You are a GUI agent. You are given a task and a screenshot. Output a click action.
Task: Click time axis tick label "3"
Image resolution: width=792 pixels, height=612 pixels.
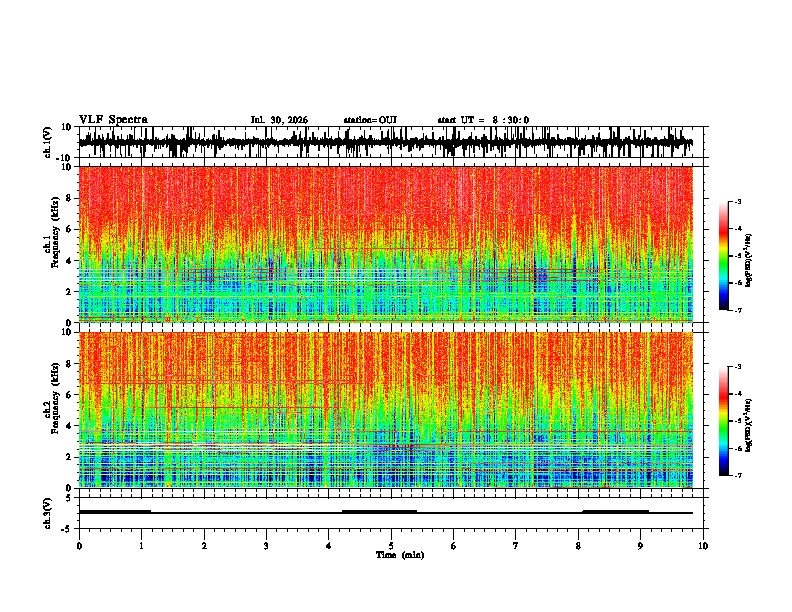[x=266, y=546]
